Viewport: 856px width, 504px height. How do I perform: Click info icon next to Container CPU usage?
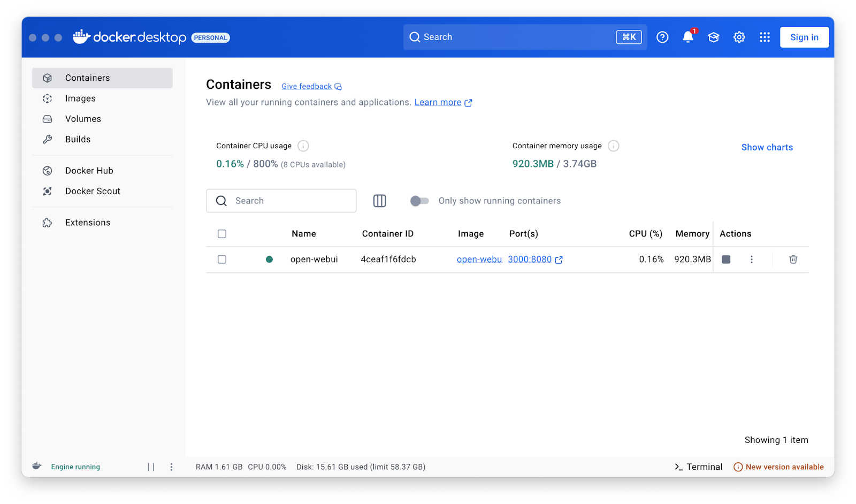tap(303, 146)
